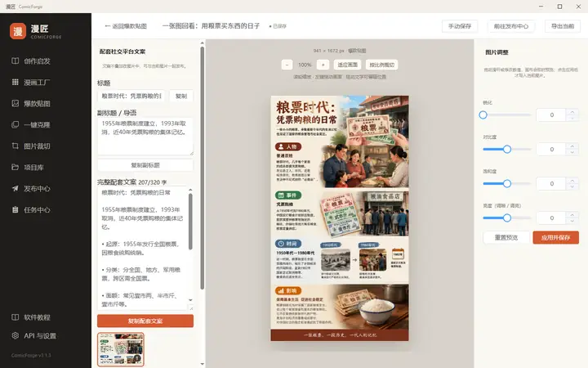Image resolution: width=588 pixels, height=368 pixels.
Task: Select the image thumbnail below the copy button
Action: point(121,349)
